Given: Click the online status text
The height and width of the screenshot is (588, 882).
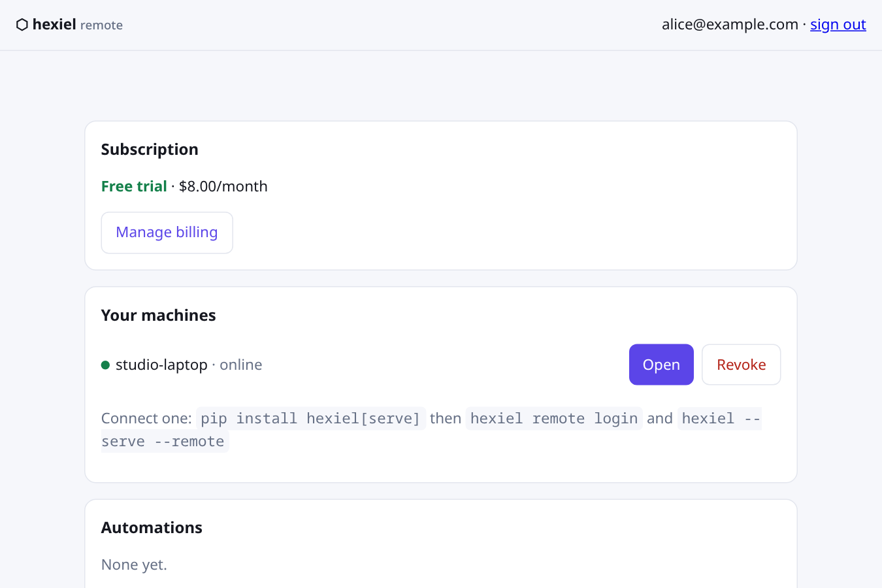Looking at the screenshot, I should (241, 365).
